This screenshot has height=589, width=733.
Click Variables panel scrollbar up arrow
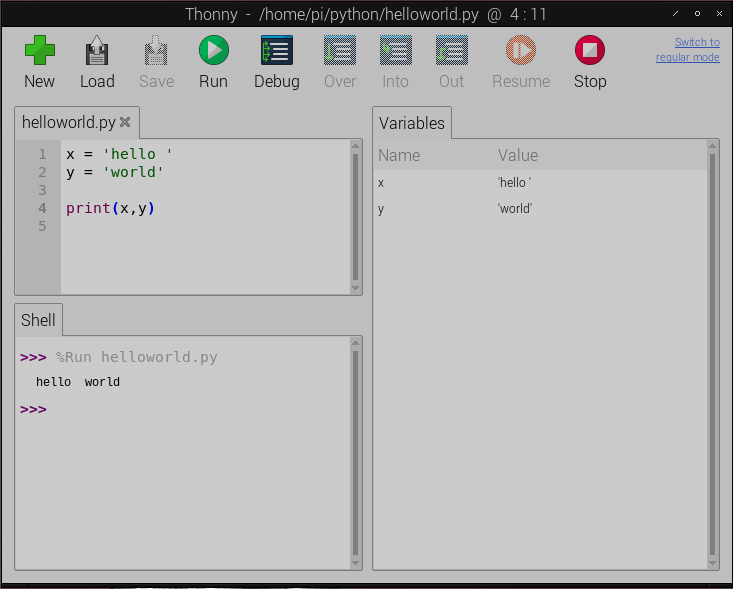[712, 146]
